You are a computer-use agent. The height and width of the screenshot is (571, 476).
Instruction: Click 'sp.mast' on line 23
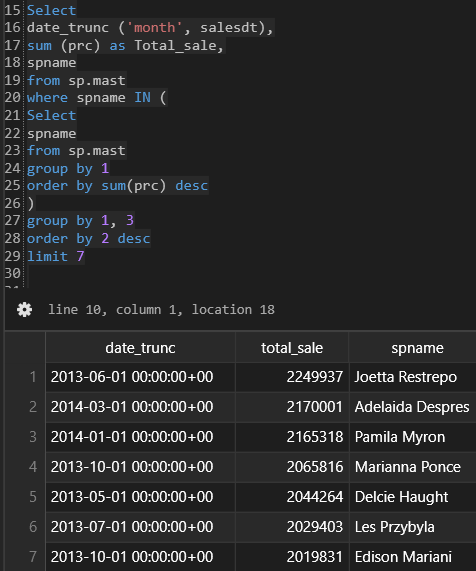click(x=97, y=151)
